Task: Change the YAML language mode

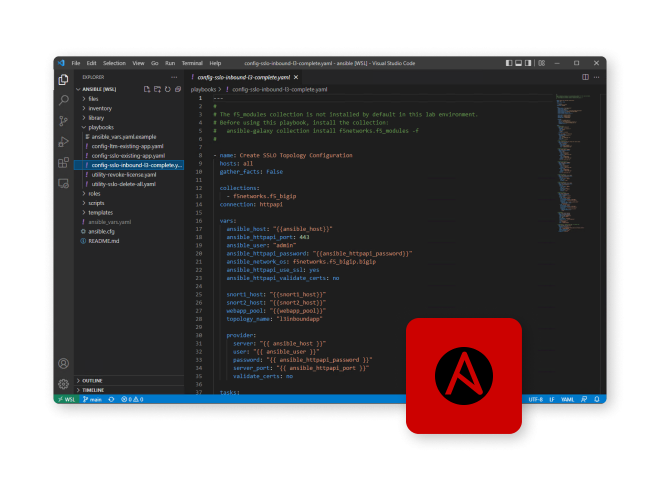Action: [x=567, y=399]
